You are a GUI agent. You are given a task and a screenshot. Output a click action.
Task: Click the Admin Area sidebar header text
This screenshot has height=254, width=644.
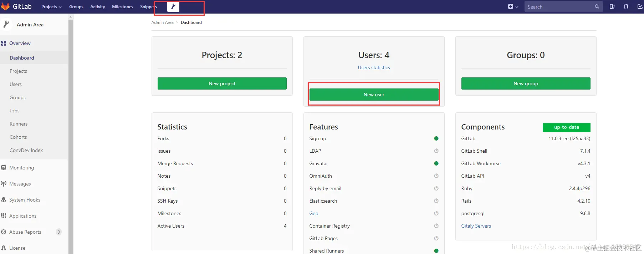pos(30,25)
